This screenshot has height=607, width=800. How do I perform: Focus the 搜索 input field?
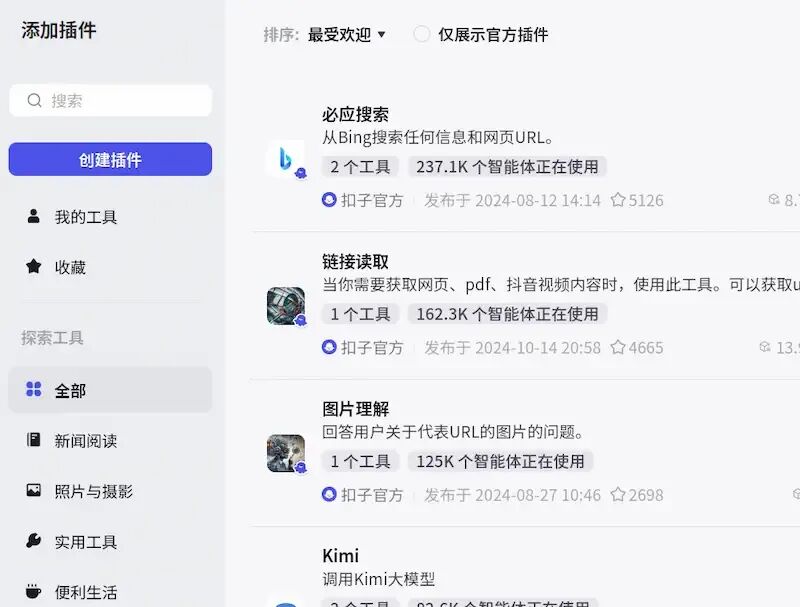[x=110, y=100]
